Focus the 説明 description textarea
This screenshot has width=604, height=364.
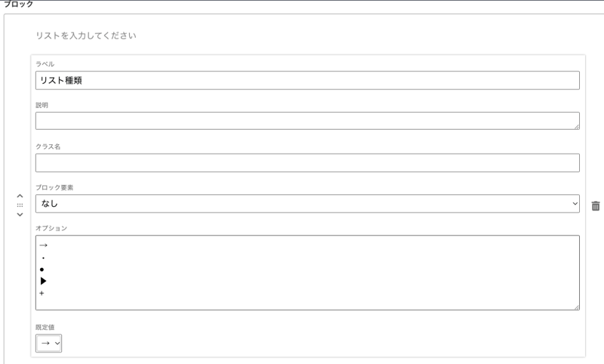(307, 121)
